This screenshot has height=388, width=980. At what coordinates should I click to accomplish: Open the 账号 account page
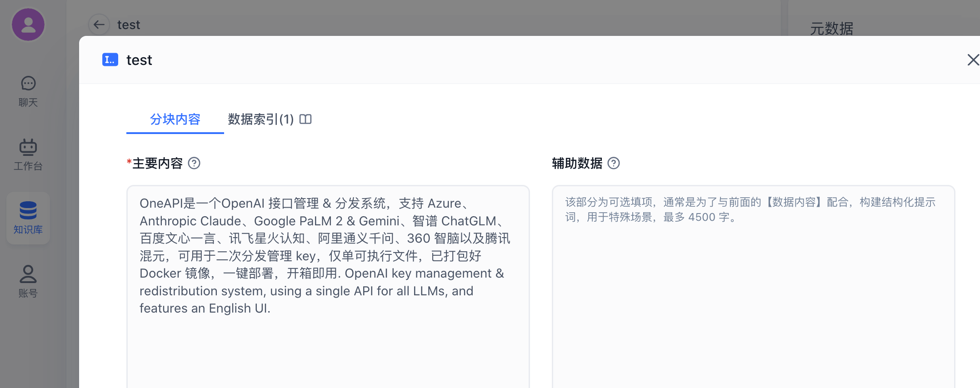pyautogui.click(x=28, y=281)
